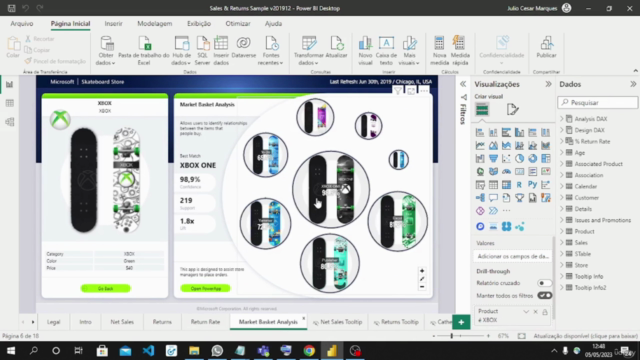Click the status bar zoom-in plus

click(488, 336)
